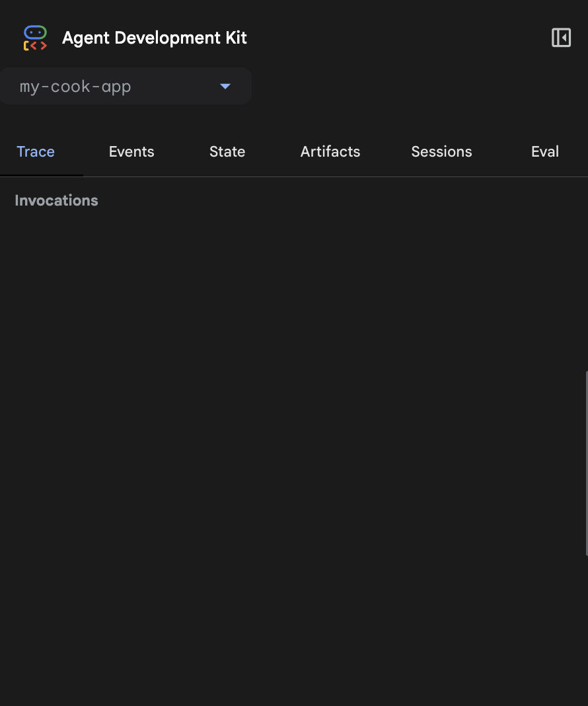This screenshot has height=706, width=588.
Task: Open the State tab
Action: 227,151
